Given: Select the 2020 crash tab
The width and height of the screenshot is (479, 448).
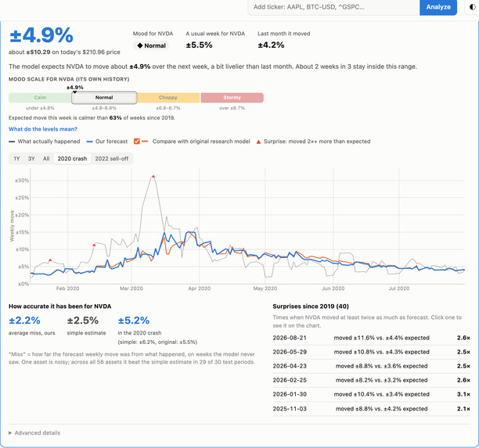Looking at the screenshot, I should click(x=73, y=159).
